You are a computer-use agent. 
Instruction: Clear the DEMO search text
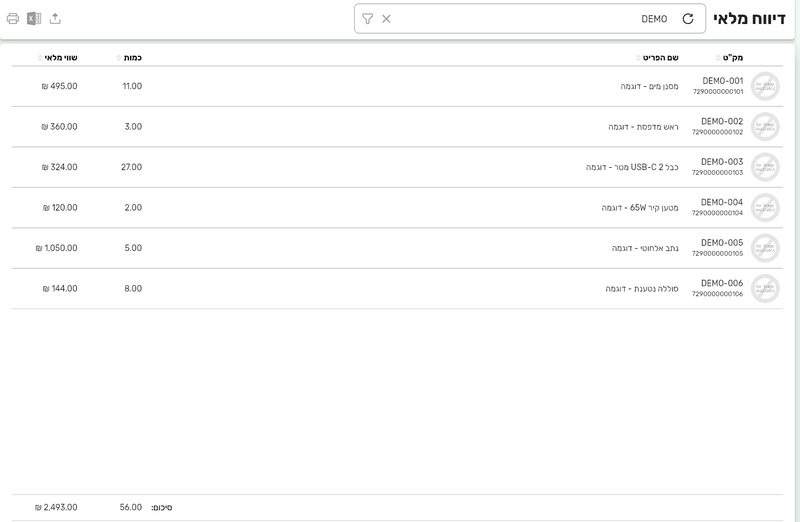(386, 19)
